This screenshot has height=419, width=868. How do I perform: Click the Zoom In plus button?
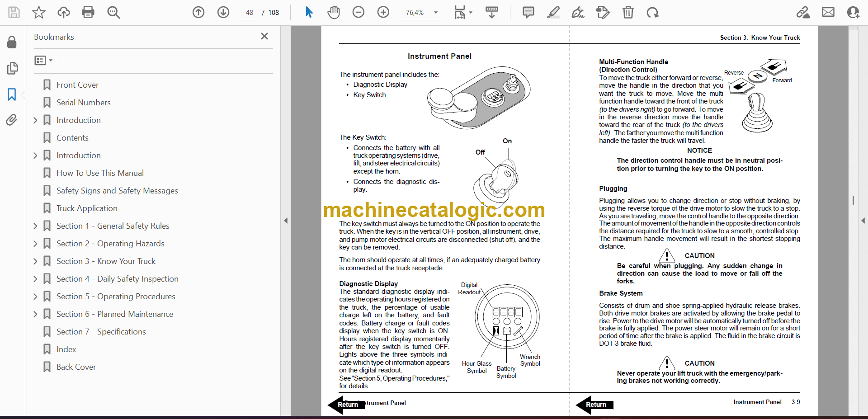click(x=383, y=12)
